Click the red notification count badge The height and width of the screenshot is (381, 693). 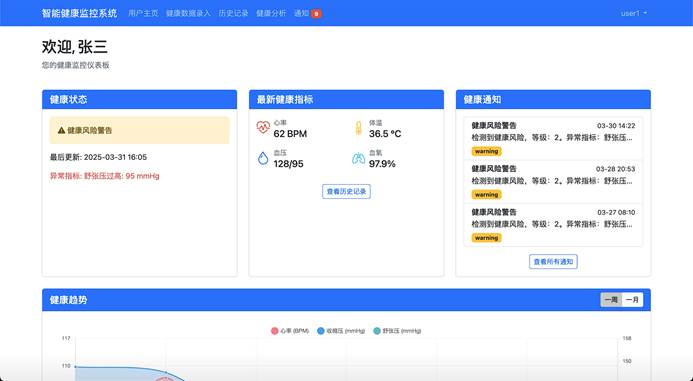pos(316,14)
